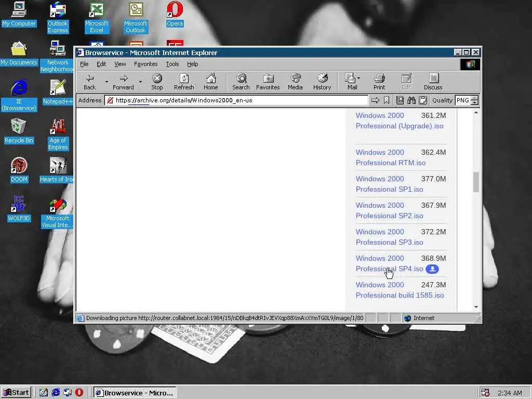Click the Forward navigation button
532x399 pixels.
click(123, 82)
